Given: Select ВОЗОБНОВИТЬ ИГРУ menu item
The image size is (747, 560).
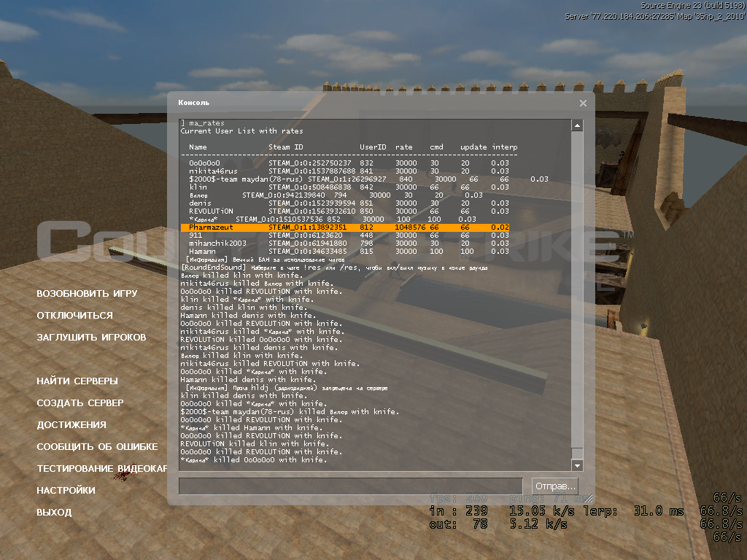Looking at the screenshot, I should pyautogui.click(x=87, y=293).
